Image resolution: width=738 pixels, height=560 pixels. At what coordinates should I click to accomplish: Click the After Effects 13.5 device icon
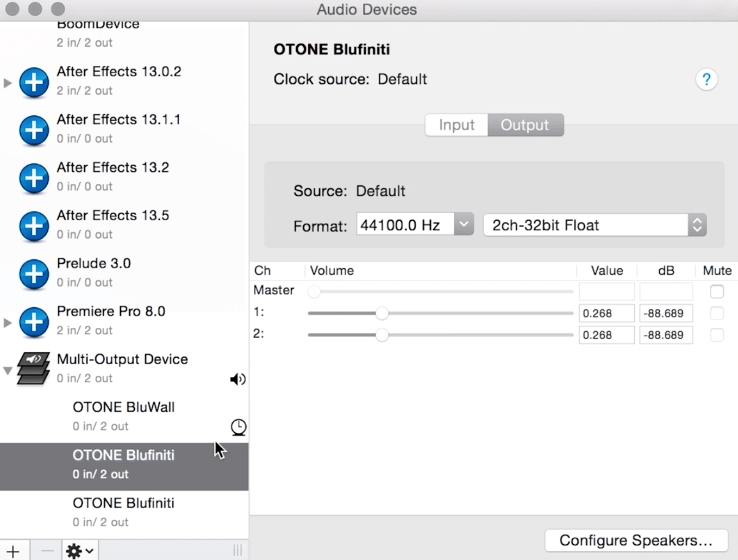34,226
